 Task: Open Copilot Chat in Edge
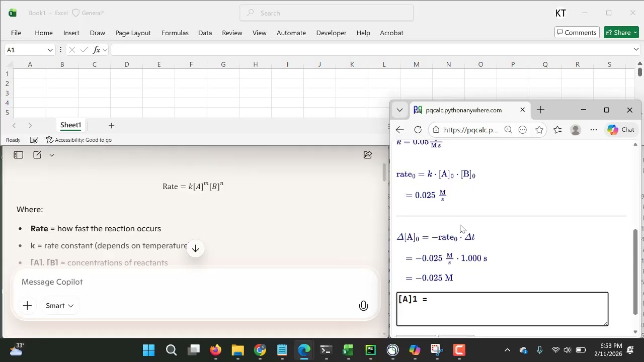621,130
